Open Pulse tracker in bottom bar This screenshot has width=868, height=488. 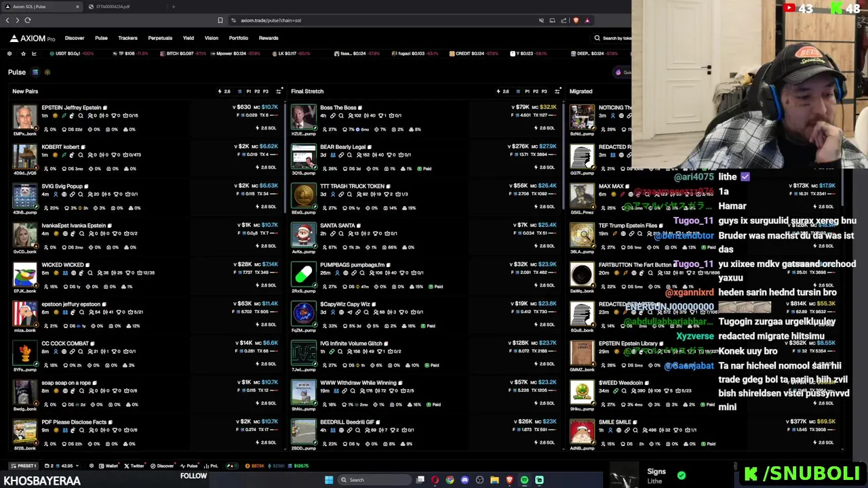(190, 466)
